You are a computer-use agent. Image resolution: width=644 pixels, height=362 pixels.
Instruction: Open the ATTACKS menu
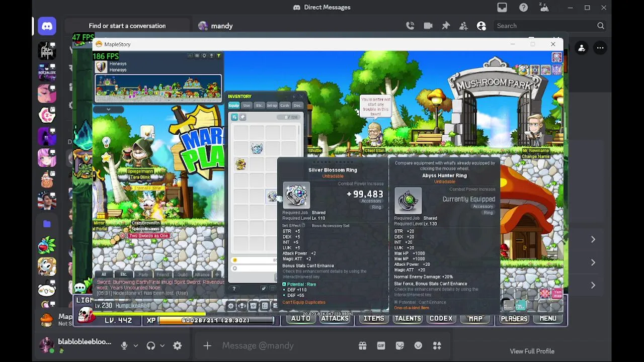335,319
